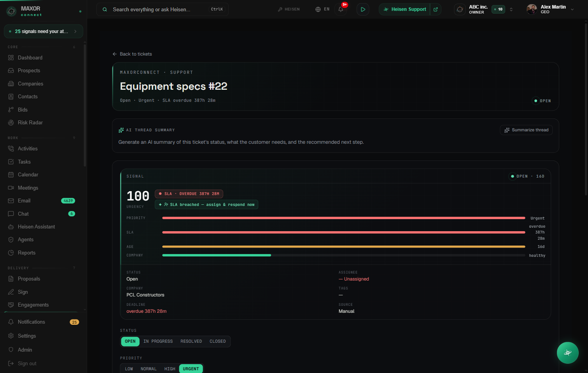Focus the Search everything or ask Heisen field
The image size is (588, 373).
coord(163,9)
